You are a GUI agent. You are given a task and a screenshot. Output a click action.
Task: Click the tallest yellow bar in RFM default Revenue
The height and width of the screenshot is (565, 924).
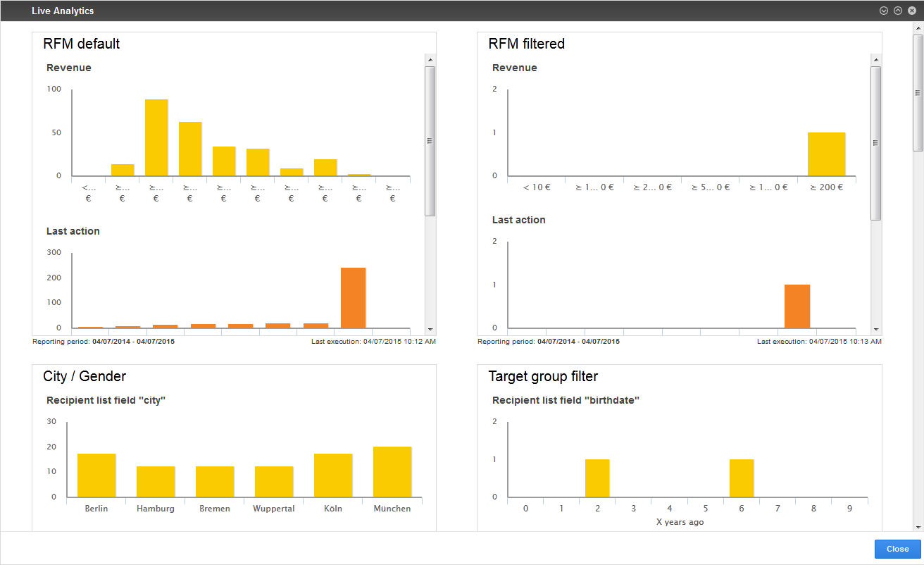(156, 137)
